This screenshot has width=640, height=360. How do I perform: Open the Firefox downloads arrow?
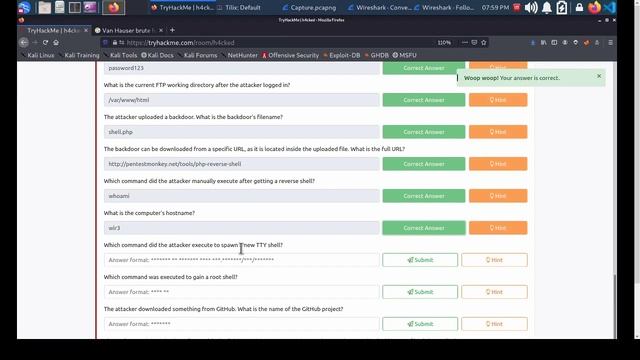coord(533,42)
